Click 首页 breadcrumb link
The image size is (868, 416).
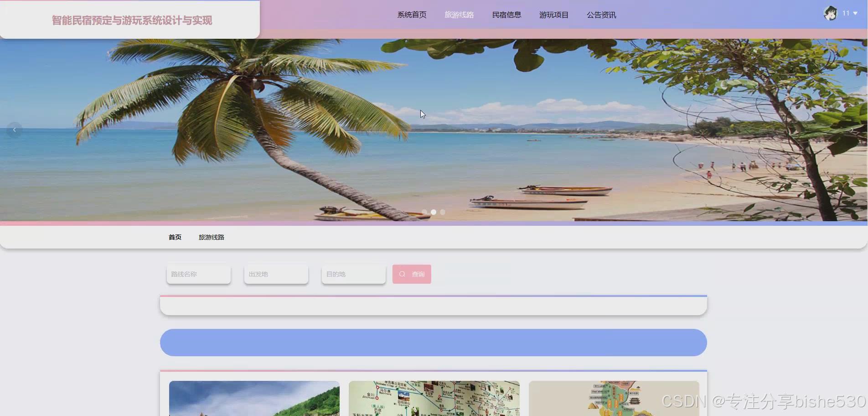click(175, 237)
